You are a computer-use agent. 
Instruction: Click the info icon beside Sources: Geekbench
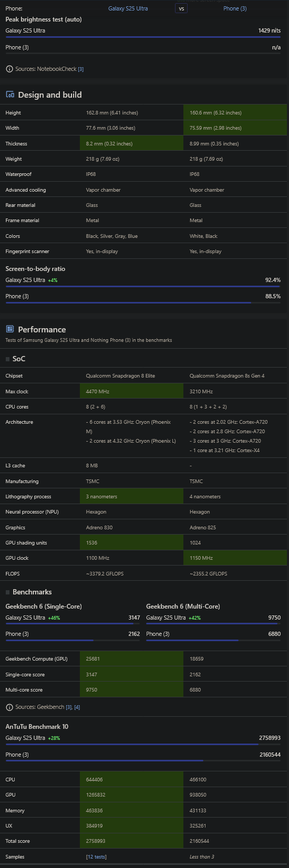[9, 707]
